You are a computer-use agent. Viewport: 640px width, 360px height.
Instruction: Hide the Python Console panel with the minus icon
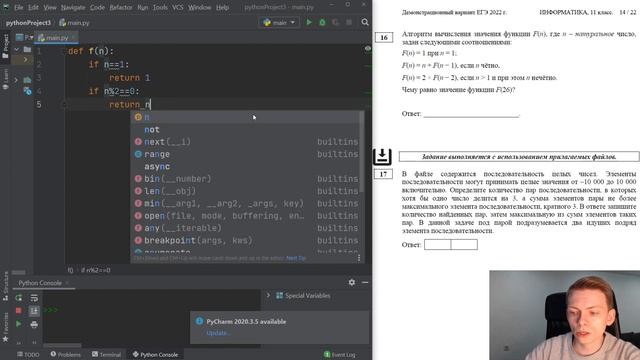point(365,282)
